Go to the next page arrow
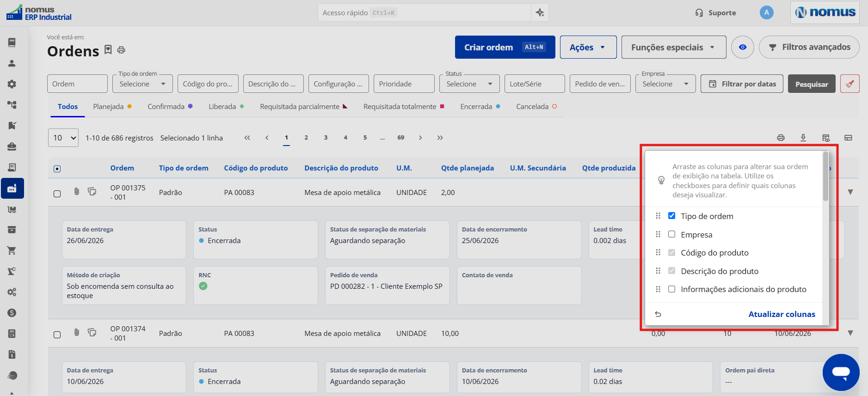Screen dimensions: 868x396 [420, 138]
